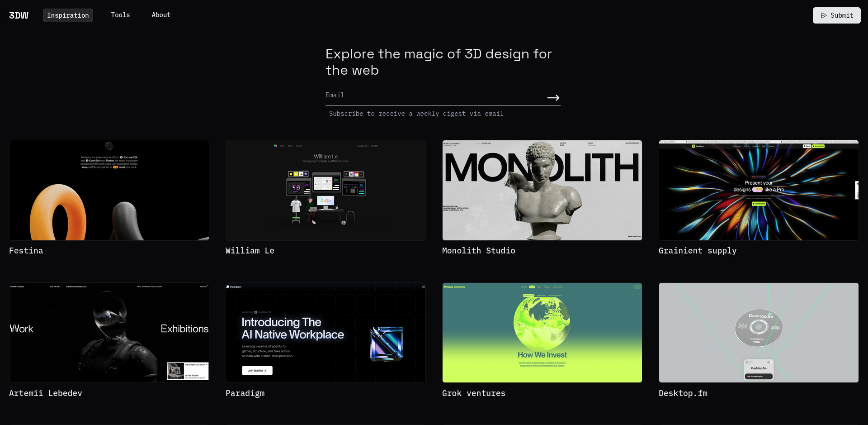
Task: View the Grok ventures preview image
Action: click(x=542, y=332)
